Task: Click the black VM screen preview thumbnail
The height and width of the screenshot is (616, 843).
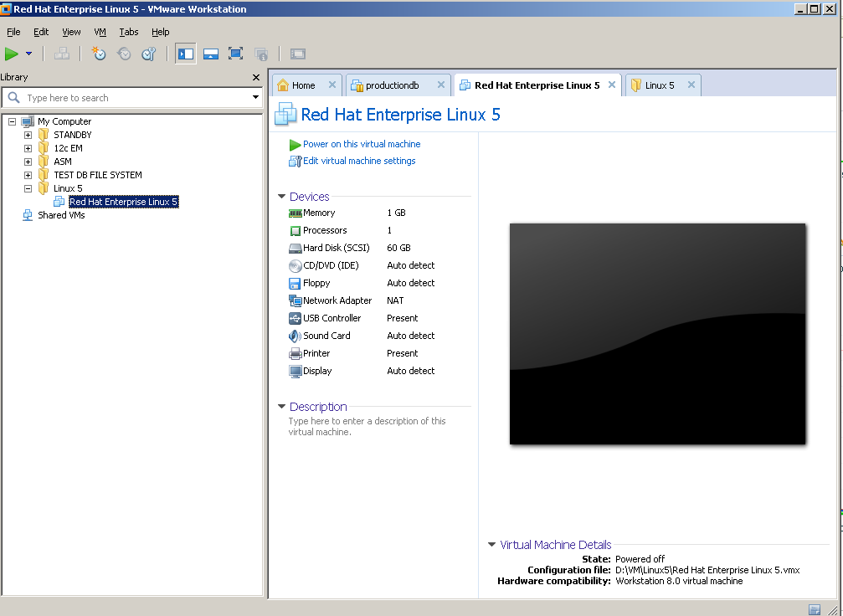Action: tap(657, 334)
